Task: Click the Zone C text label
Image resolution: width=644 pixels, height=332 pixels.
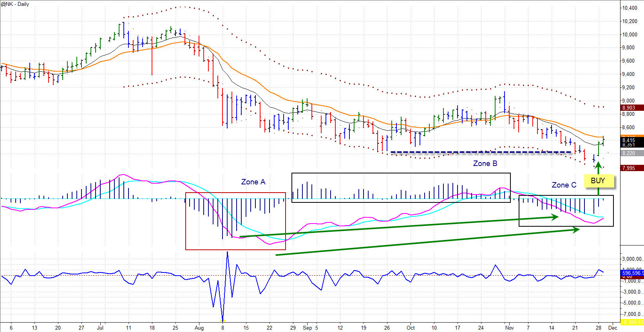Action: click(x=564, y=185)
